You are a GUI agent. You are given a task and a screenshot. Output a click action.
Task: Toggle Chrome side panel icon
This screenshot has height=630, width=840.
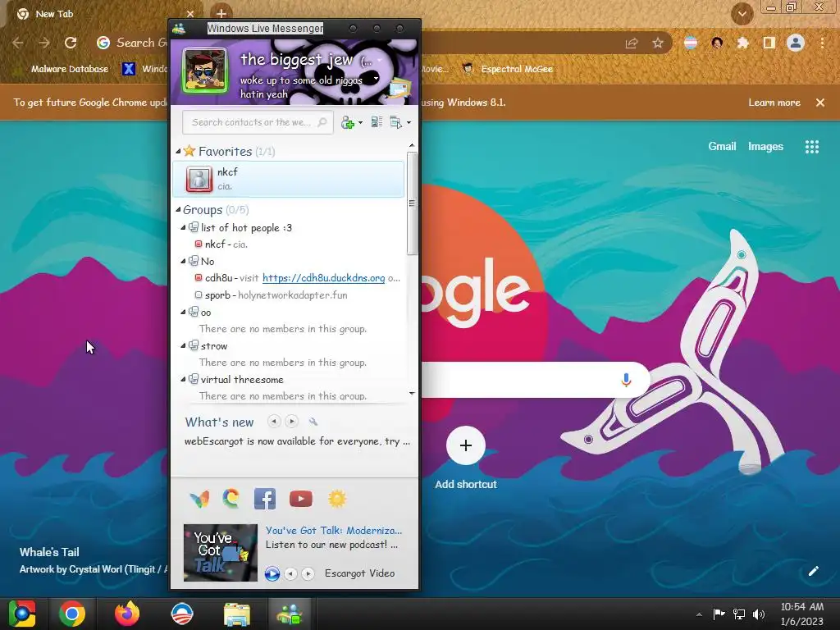pos(769,43)
